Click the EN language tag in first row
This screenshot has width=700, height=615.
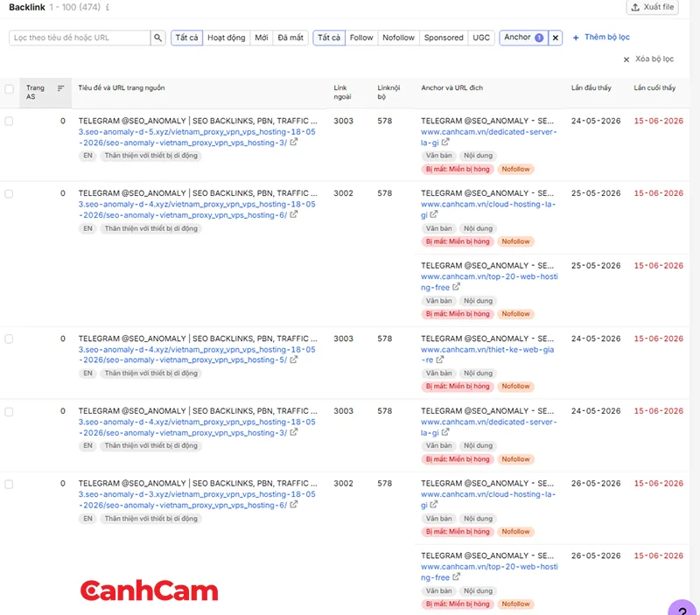point(87,156)
